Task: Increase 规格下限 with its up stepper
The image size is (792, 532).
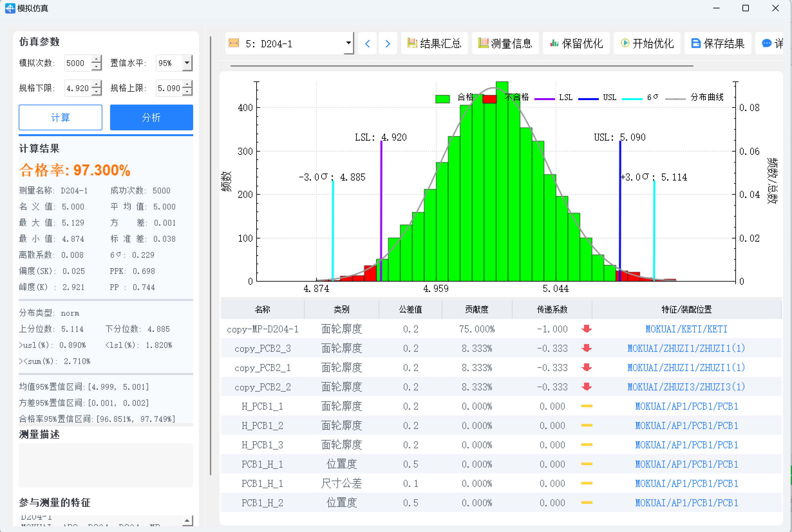Action: pyautogui.click(x=97, y=84)
